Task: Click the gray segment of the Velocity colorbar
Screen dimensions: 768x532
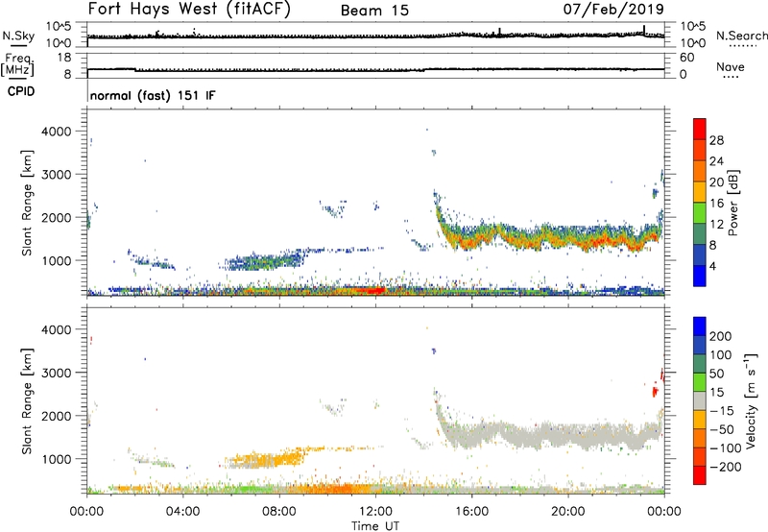Action: click(700, 400)
